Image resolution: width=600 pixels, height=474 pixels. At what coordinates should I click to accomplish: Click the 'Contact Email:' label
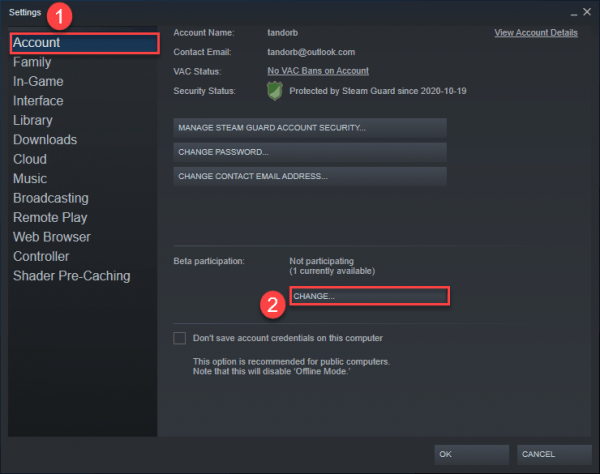(x=202, y=52)
